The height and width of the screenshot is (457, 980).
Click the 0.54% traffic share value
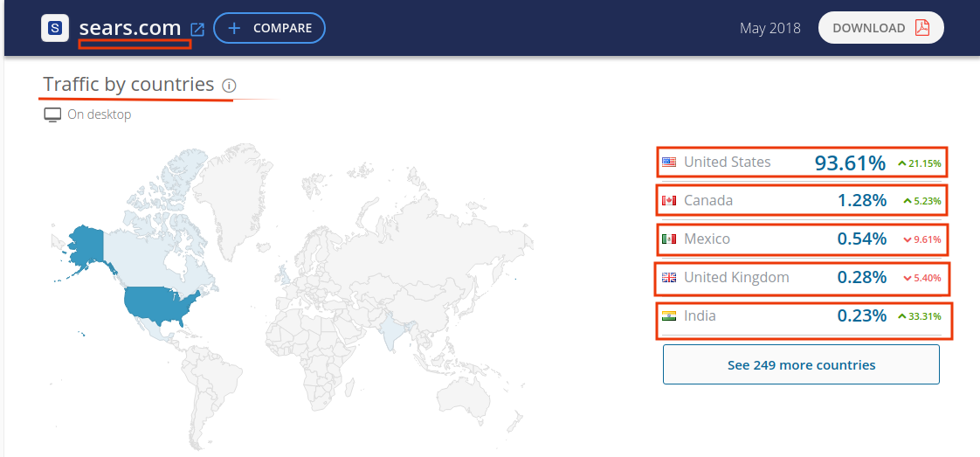click(x=862, y=239)
